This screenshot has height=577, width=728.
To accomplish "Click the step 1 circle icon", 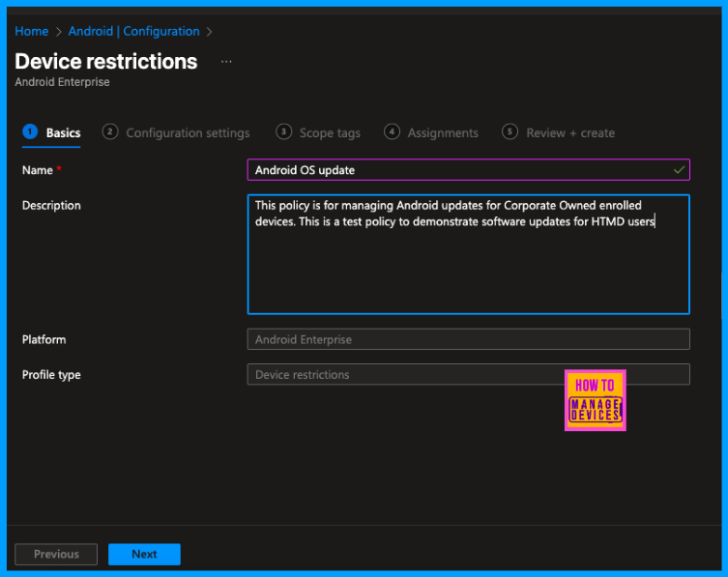I will pos(30,131).
